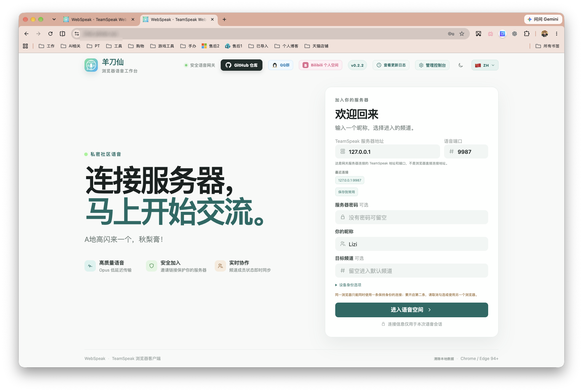Open the password manager key icon
The image size is (583, 392).
coord(451,34)
